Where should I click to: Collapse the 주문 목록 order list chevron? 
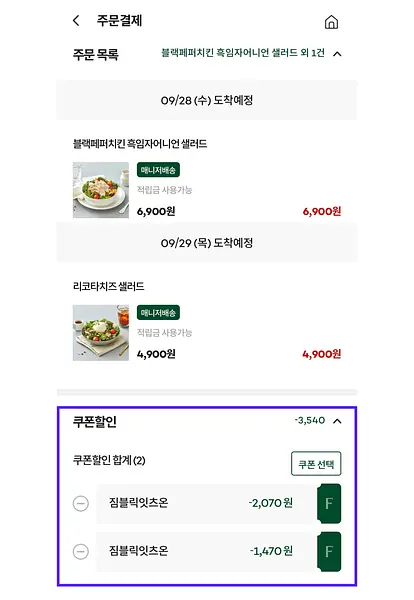tap(337, 54)
